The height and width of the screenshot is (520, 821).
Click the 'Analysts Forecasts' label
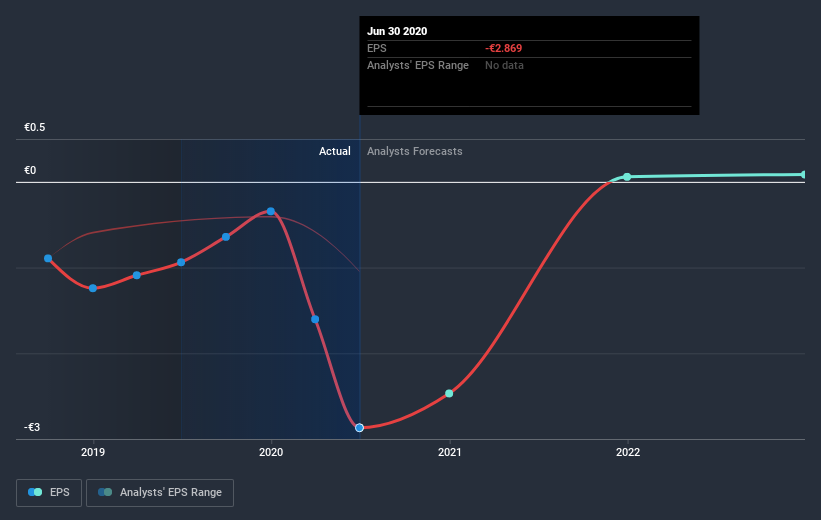coord(415,151)
